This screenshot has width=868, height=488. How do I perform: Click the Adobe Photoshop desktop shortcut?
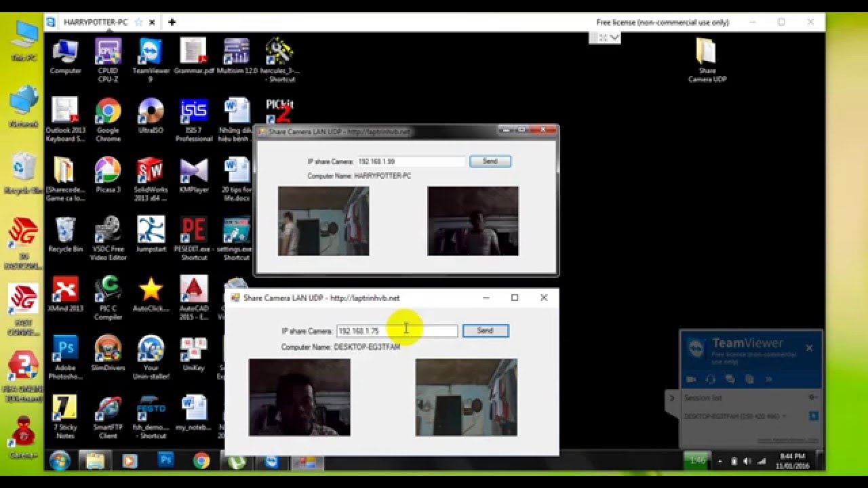tap(65, 357)
